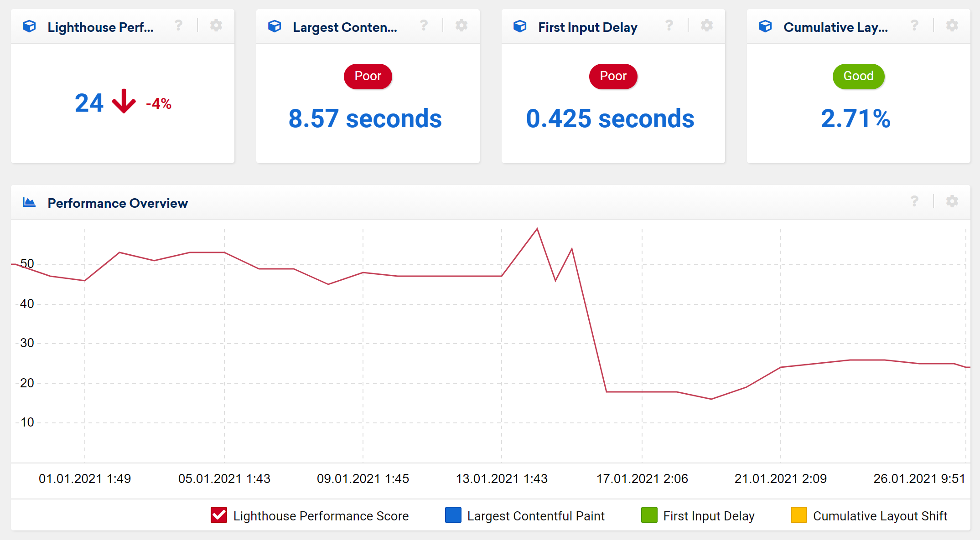Open settings gear of Largest Contentful Paint card
The image size is (980, 540).
tap(461, 26)
